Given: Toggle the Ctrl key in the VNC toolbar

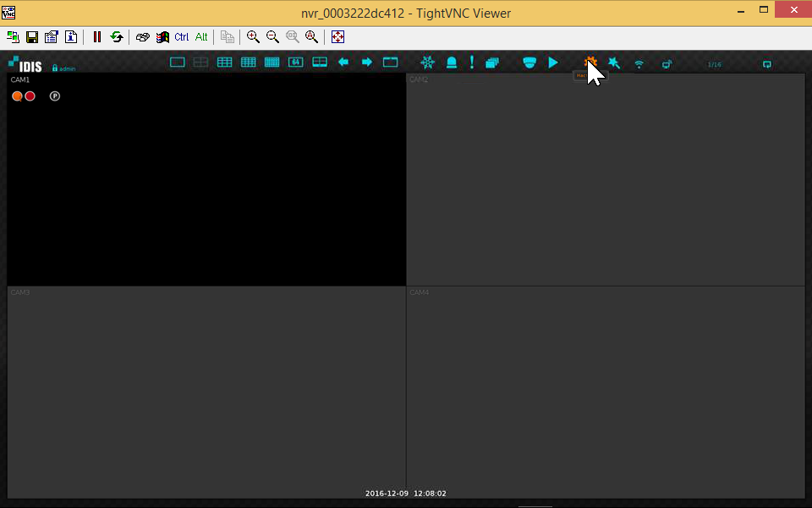Looking at the screenshot, I should click(182, 36).
